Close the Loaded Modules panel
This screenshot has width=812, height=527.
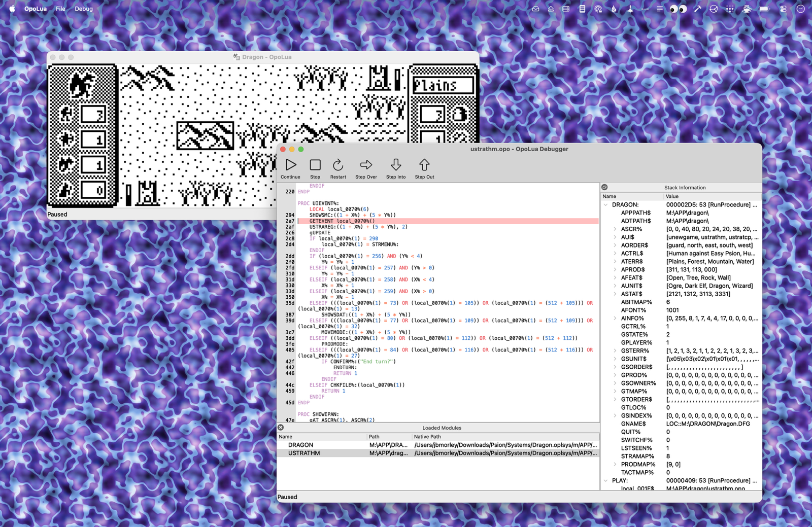click(x=281, y=428)
